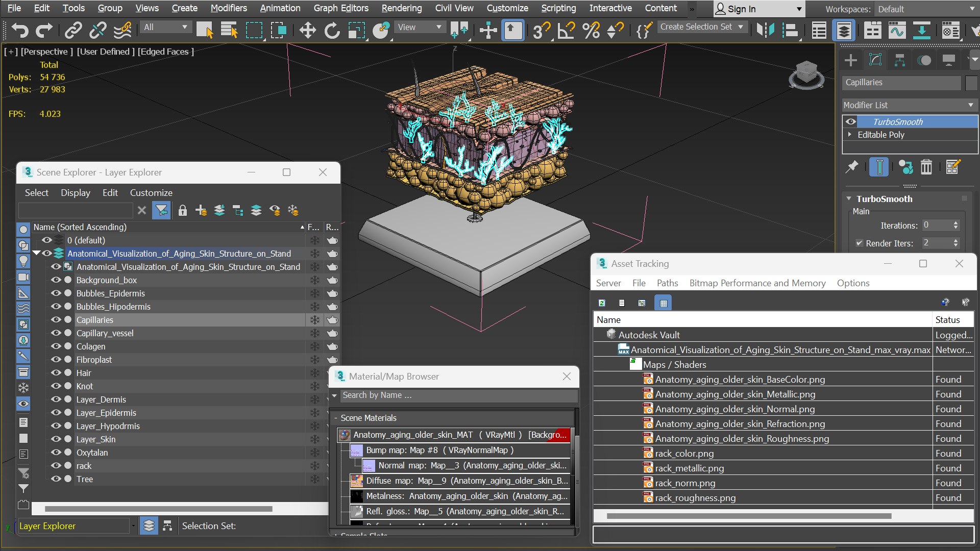This screenshot has width=980, height=551.
Task: Open the Create Selection Set dropdown
Action: 703,27
